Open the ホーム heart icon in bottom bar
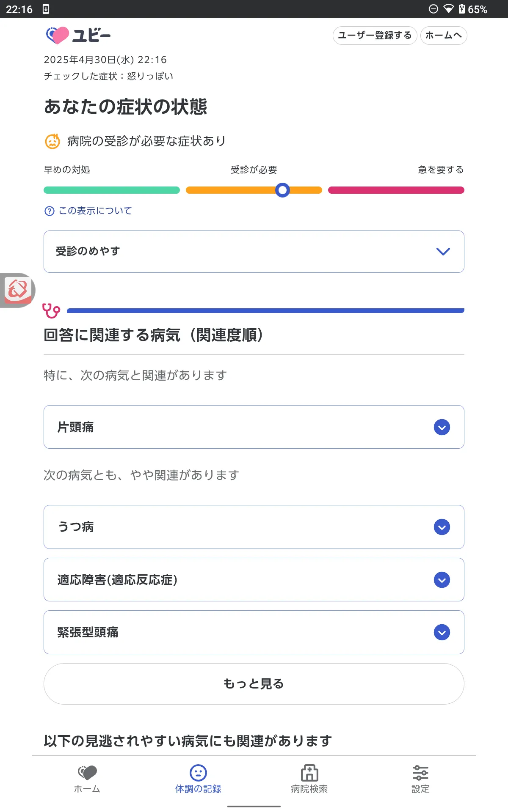Image resolution: width=508 pixels, height=812 pixels. [x=87, y=773]
